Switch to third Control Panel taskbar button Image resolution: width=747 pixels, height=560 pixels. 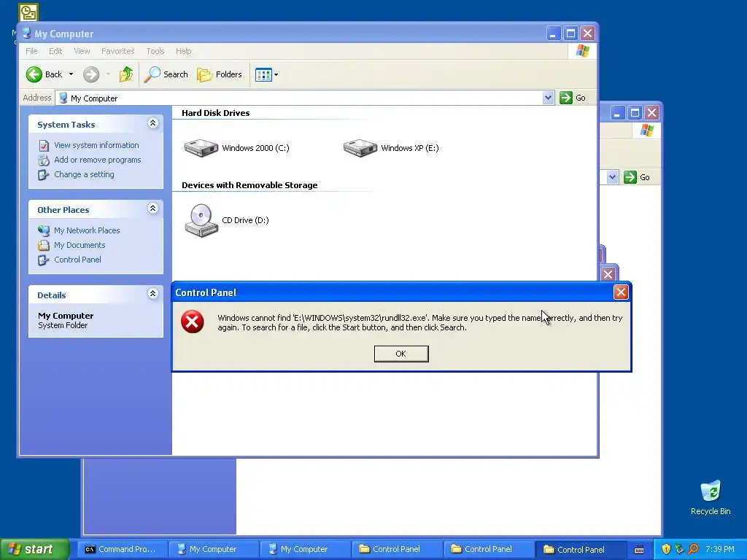[x=580, y=549]
